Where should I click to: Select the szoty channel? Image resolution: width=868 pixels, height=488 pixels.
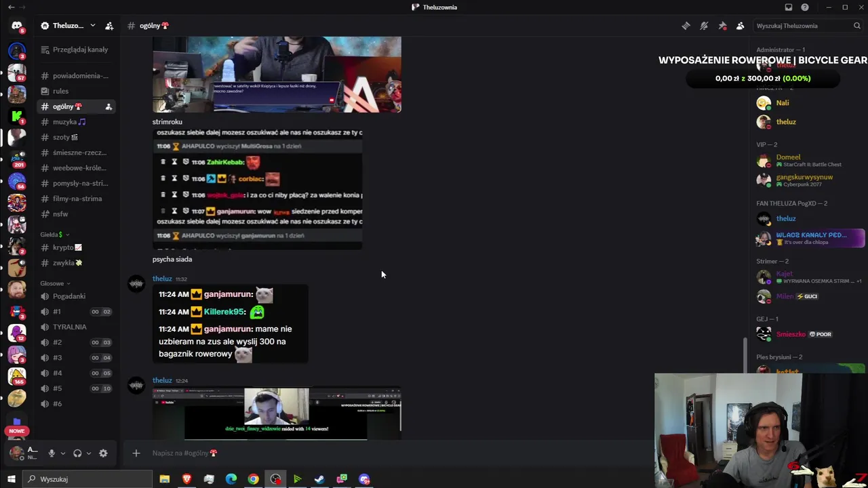tap(76, 137)
